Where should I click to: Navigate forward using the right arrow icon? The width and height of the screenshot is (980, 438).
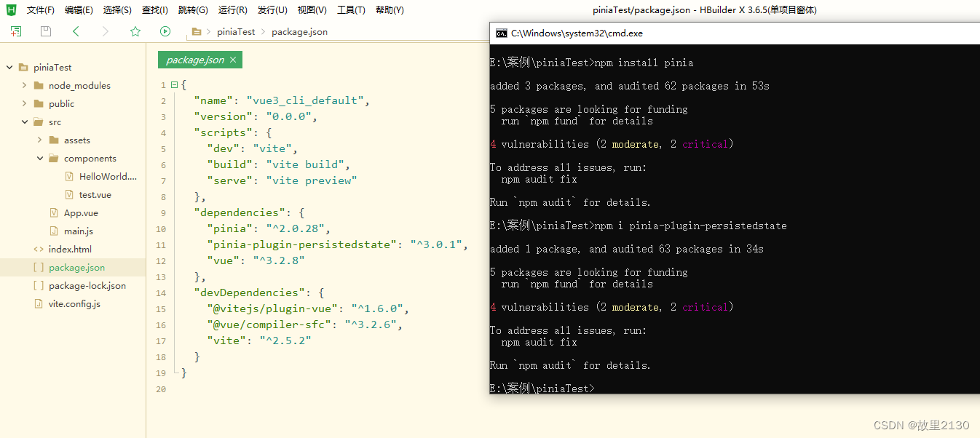106,32
